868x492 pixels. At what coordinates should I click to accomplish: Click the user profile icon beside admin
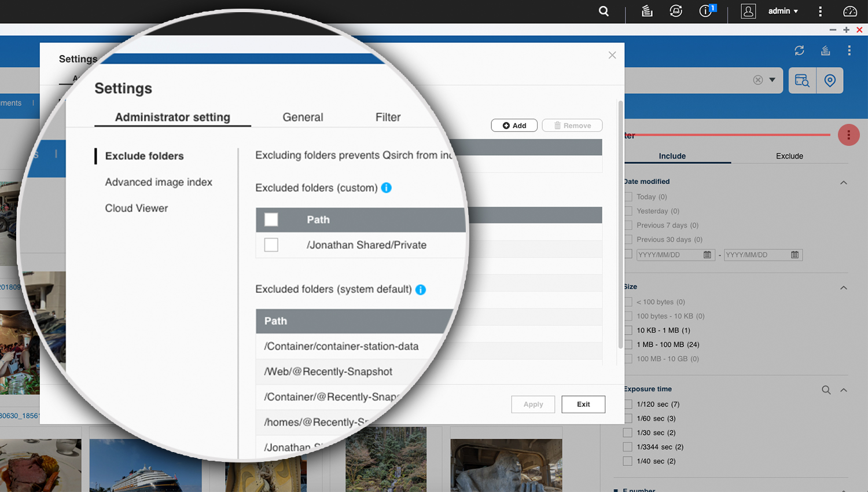[748, 11]
